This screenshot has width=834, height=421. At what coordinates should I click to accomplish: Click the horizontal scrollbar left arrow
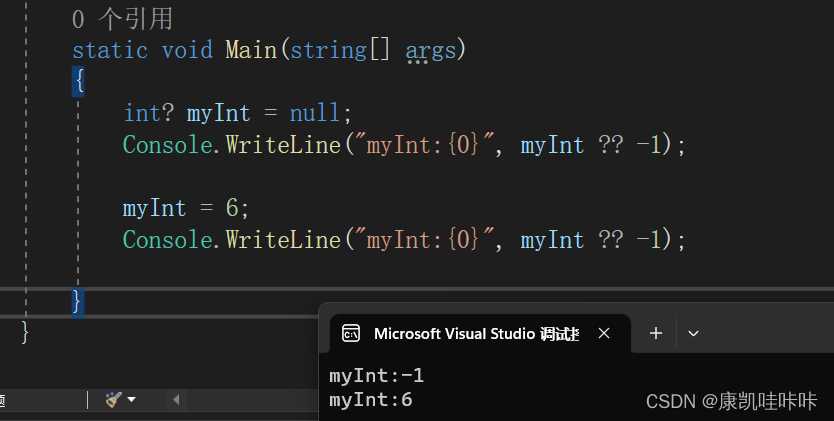click(x=177, y=400)
